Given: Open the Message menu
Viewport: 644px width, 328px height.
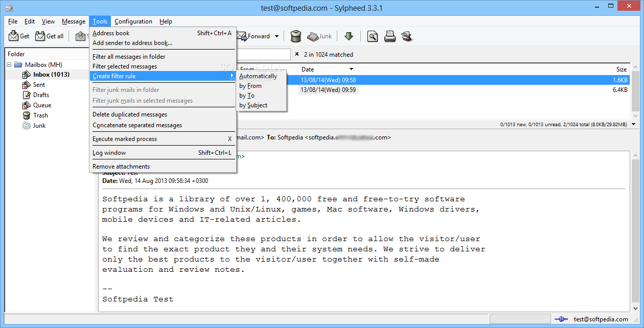Looking at the screenshot, I should click(74, 21).
